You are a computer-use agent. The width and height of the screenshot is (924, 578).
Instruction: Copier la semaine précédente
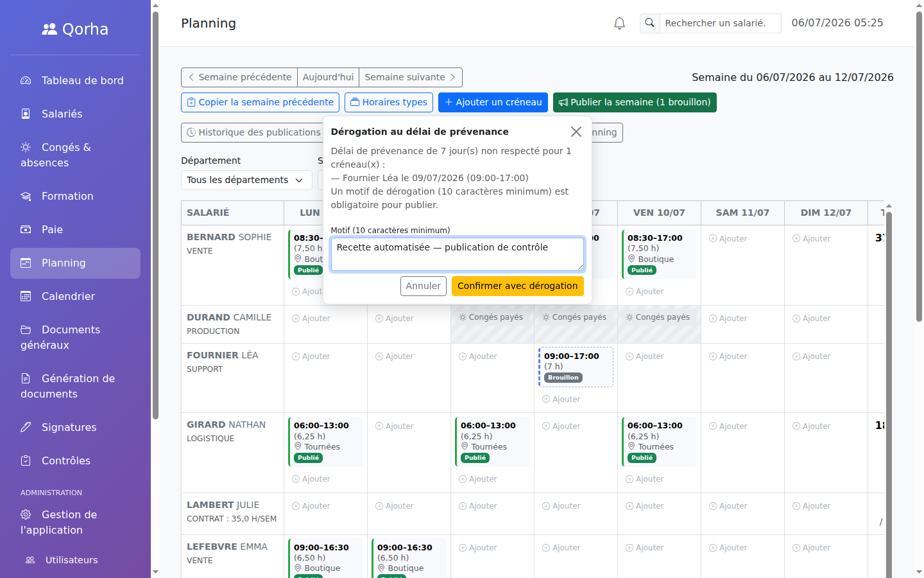coord(260,102)
